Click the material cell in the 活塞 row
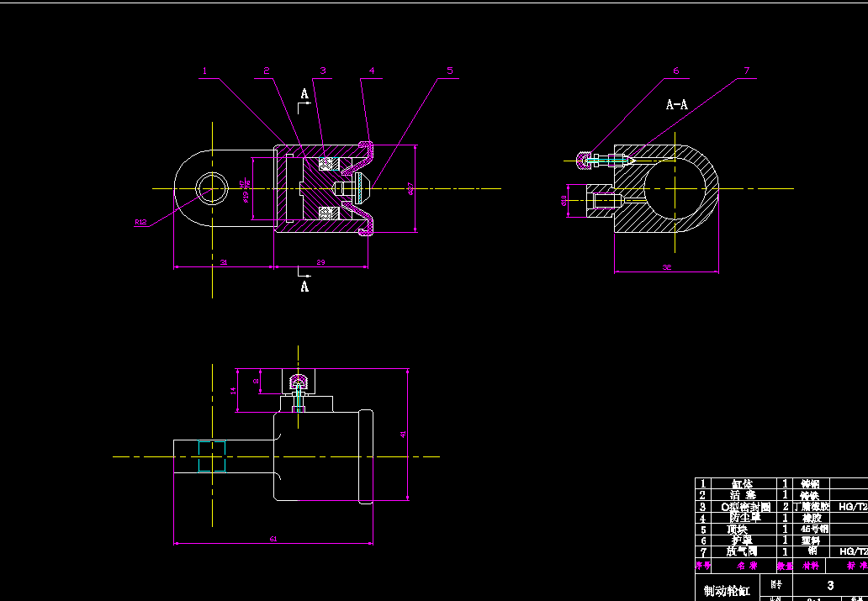 (x=812, y=495)
